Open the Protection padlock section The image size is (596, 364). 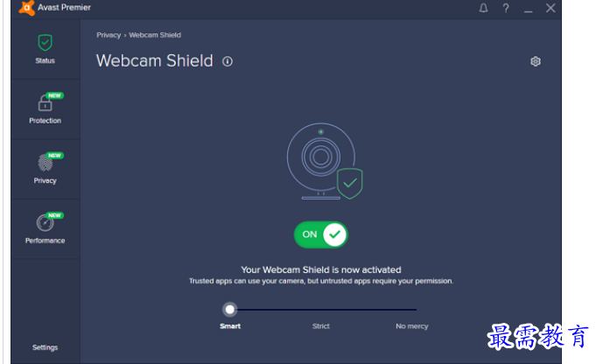click(x=46, y=102)
